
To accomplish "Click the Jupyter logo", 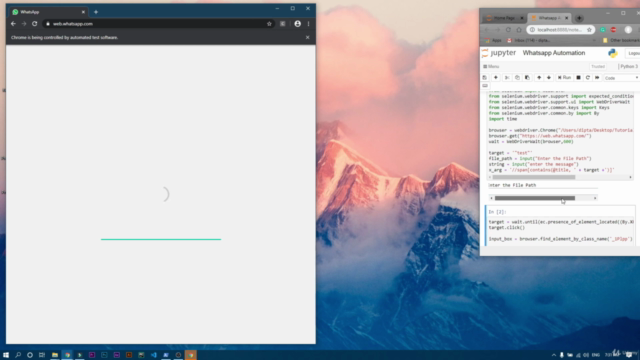I will click(x=499, y=53).
